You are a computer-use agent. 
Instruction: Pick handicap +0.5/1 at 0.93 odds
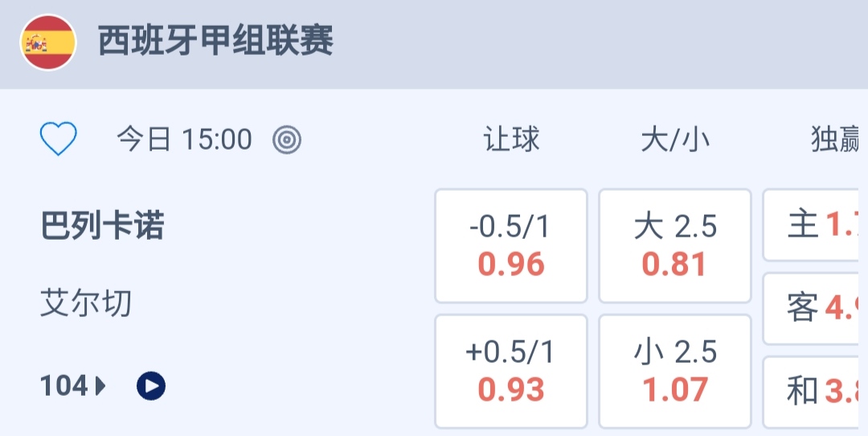pyautogui.click(x=511, y=371)
